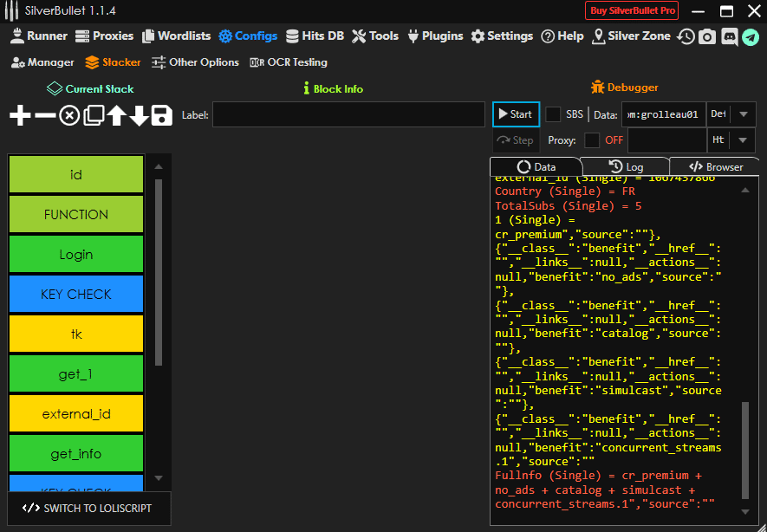Open the Telegram icon link
The image size is (767, 532).
tap(751, 36)
